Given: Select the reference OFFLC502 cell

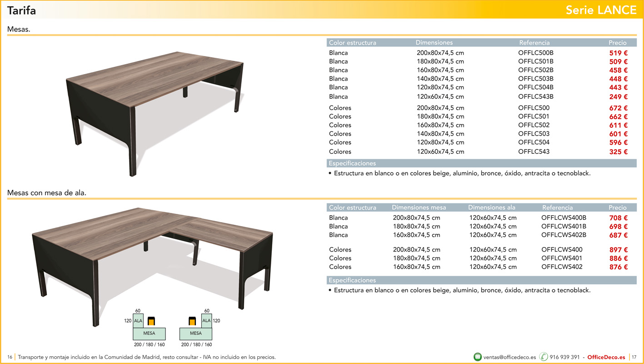Looking at the screenshot, I should pyautogui.click(x=534, y=125).
